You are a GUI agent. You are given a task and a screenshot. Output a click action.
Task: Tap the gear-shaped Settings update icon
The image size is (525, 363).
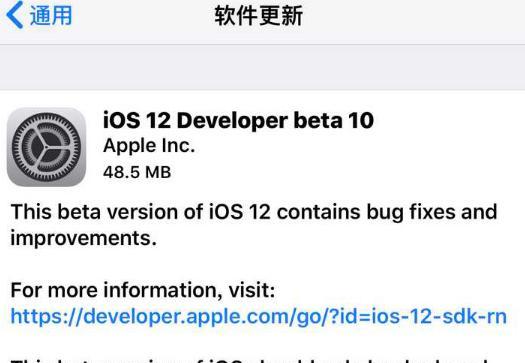point(46,147)
